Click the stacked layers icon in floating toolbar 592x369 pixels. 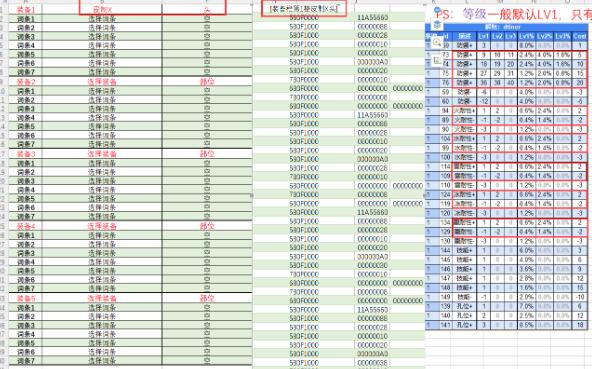437,25
